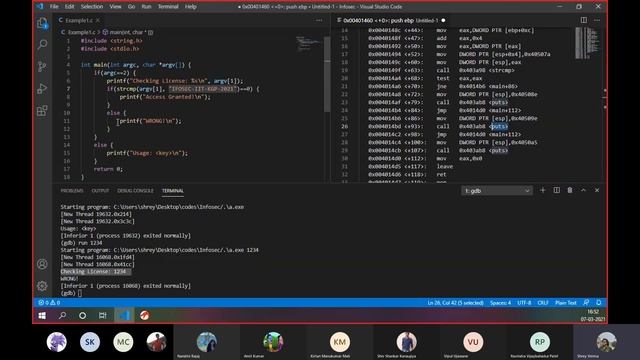Close the Example.c tab
Image resolution: width=640 pixels, height=360 pixels.
(98, 20)
